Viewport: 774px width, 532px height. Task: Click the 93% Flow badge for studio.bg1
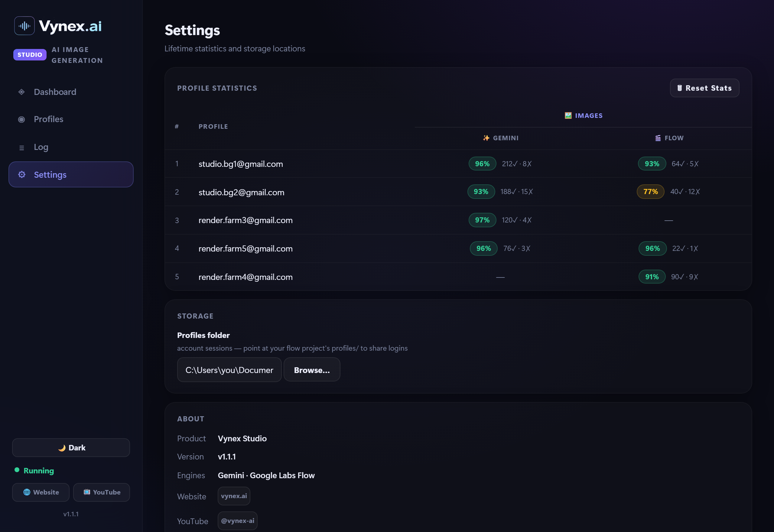pos(652,164)
